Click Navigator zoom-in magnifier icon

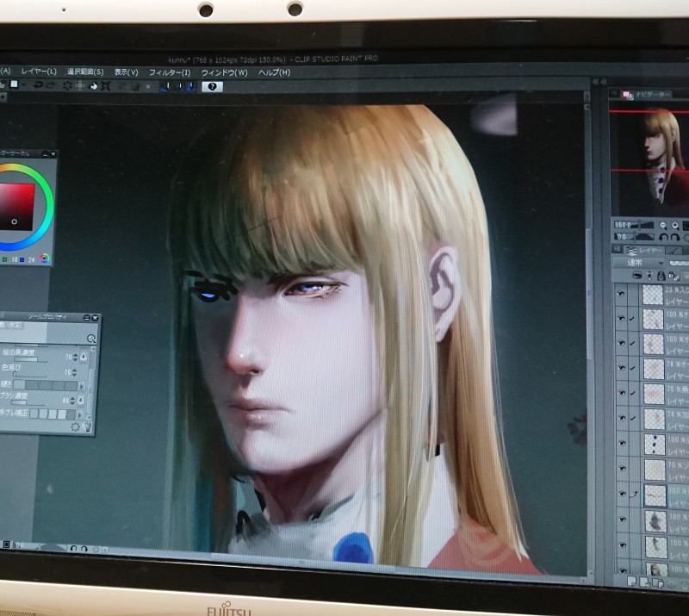pos(675,226)
